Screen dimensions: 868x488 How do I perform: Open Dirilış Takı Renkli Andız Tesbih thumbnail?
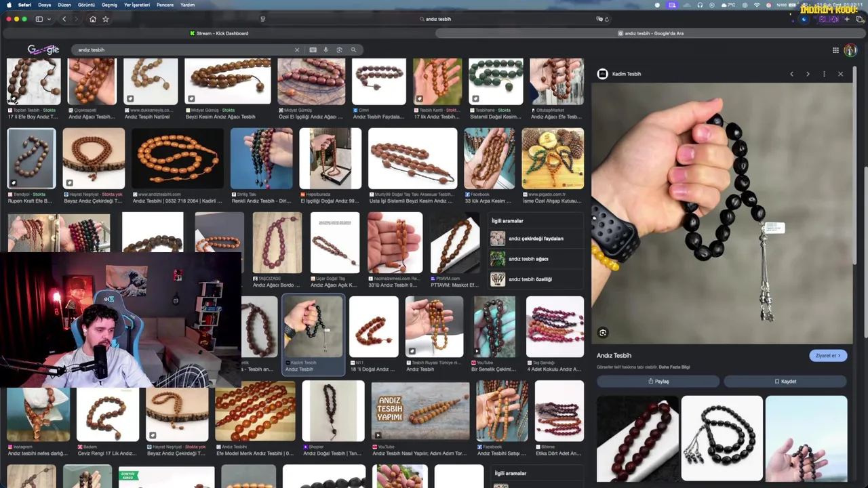point(261,159)
